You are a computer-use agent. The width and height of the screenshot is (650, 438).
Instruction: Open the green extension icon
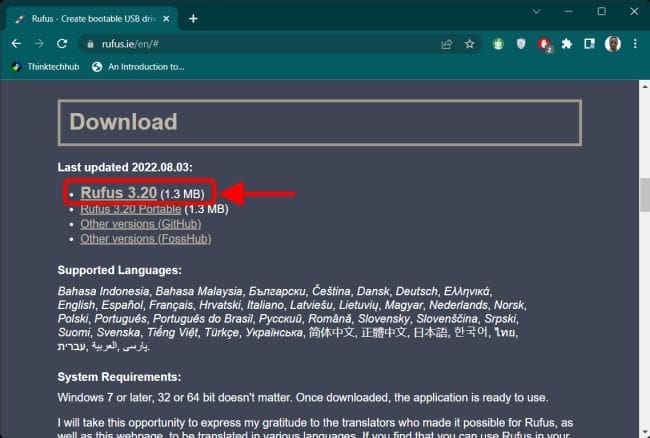click(x=499, y=44)
